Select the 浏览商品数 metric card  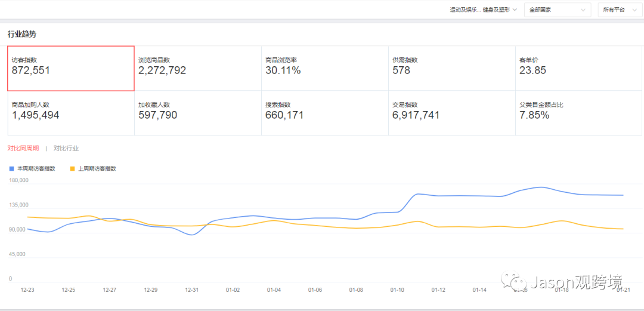(x=197, y=68)
